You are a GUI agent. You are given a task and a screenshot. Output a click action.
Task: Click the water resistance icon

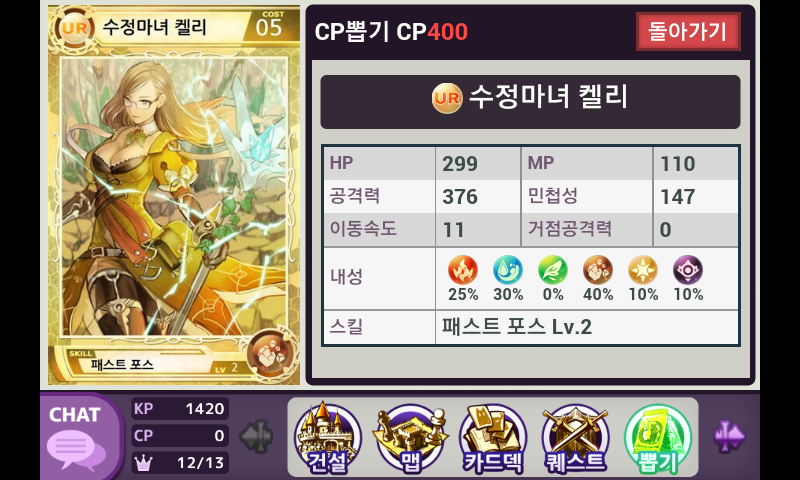[x=508, y=270]
